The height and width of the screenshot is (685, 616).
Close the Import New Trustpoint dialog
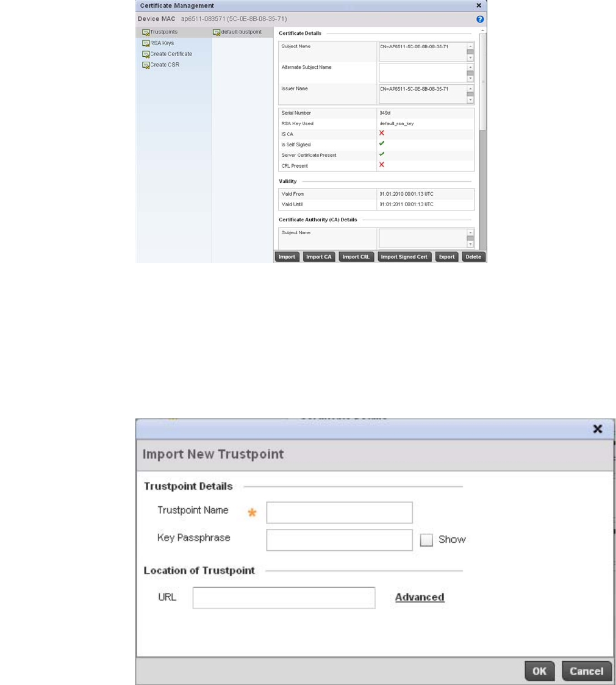point(598,429)
